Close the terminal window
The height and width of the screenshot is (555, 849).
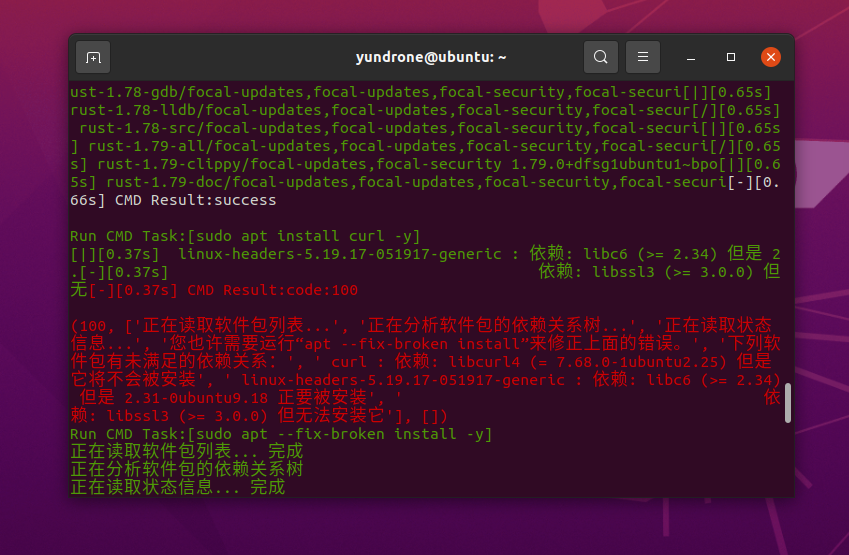(770, 57)
